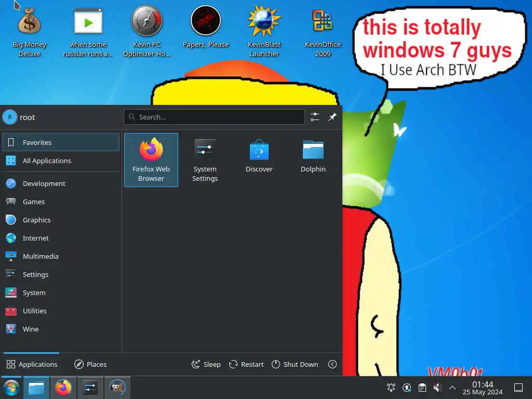Viewport: 532px width, 399px height.
Task: Put the computer to Sleep
Action: tap(206, 364)
